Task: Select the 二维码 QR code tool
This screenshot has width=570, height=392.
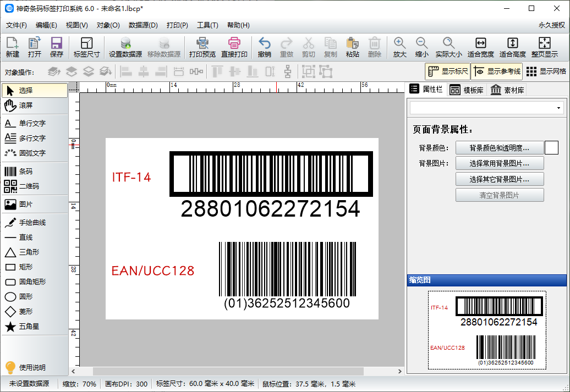Action: [35, 186]
